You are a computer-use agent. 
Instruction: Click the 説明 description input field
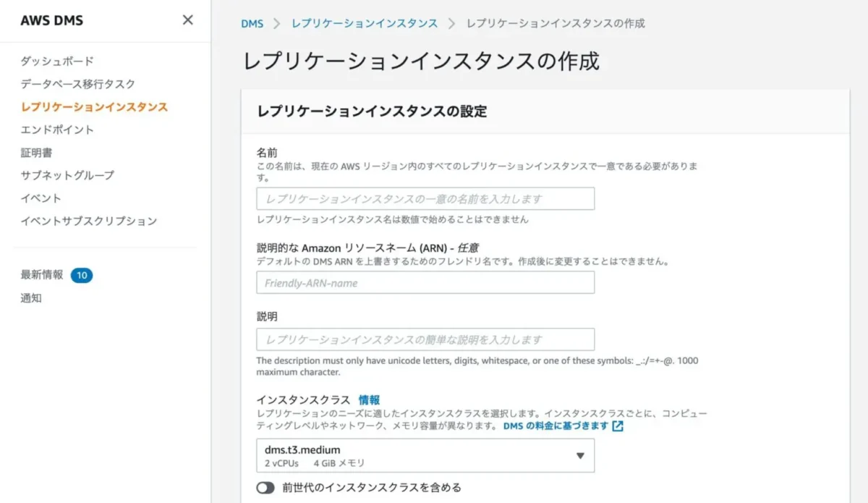click(x=425, y=339)
